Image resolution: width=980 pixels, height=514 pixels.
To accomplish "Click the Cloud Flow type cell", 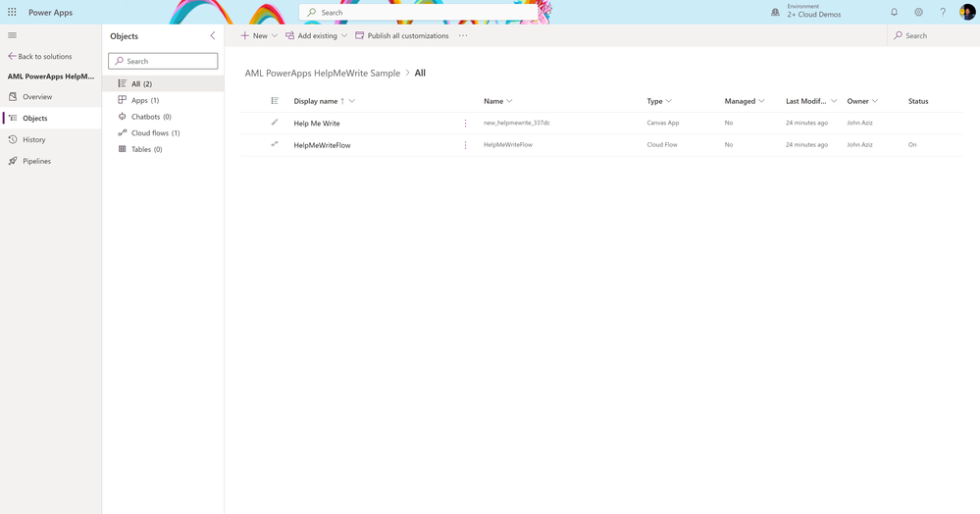I will click(662, 145).
